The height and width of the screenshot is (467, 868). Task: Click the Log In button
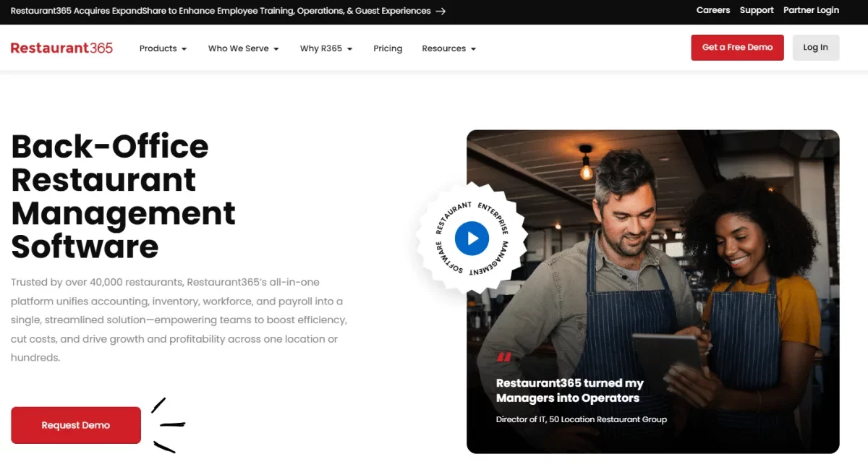click(x=816, y=47)
